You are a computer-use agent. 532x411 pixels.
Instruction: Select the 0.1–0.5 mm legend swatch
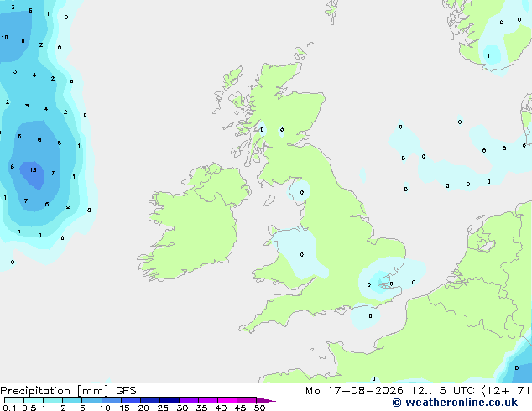(x=14, y=400)
